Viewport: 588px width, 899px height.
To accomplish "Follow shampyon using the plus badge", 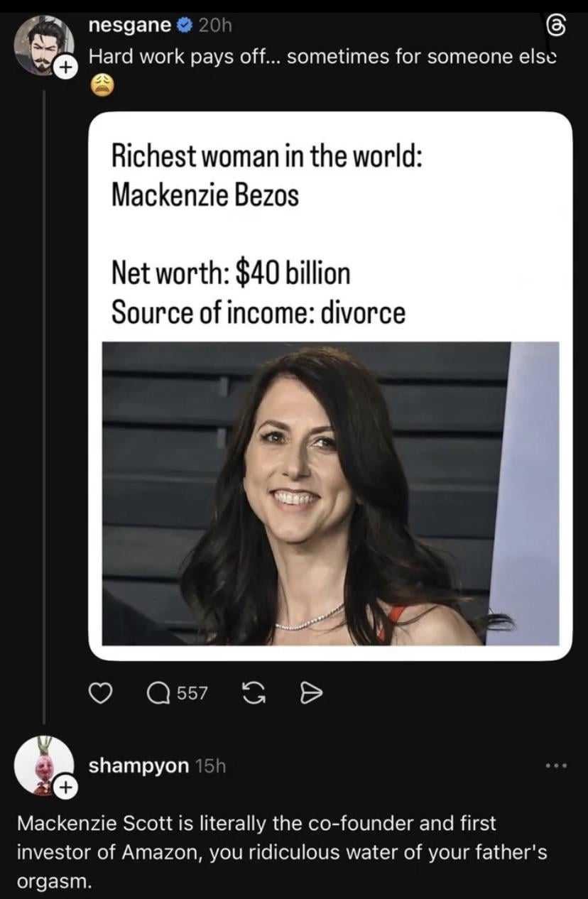I will [x=65, y=787].
